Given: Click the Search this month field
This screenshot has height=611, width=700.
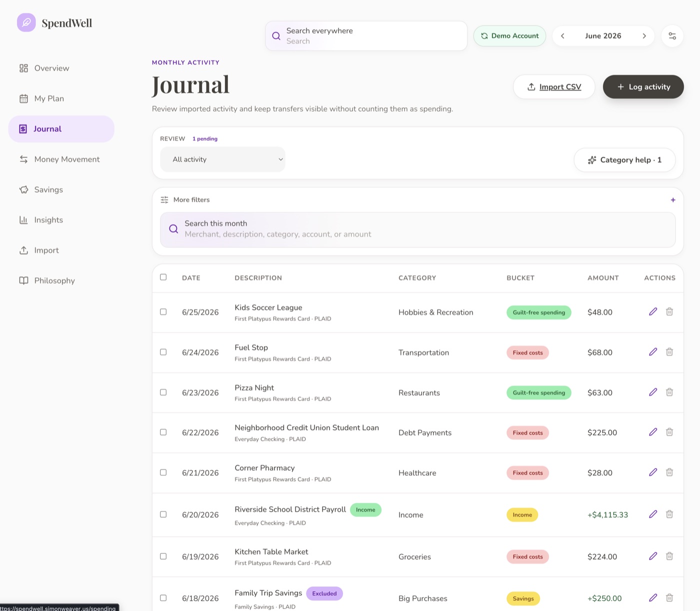Looking at the screenshot, I should [417, 229].
